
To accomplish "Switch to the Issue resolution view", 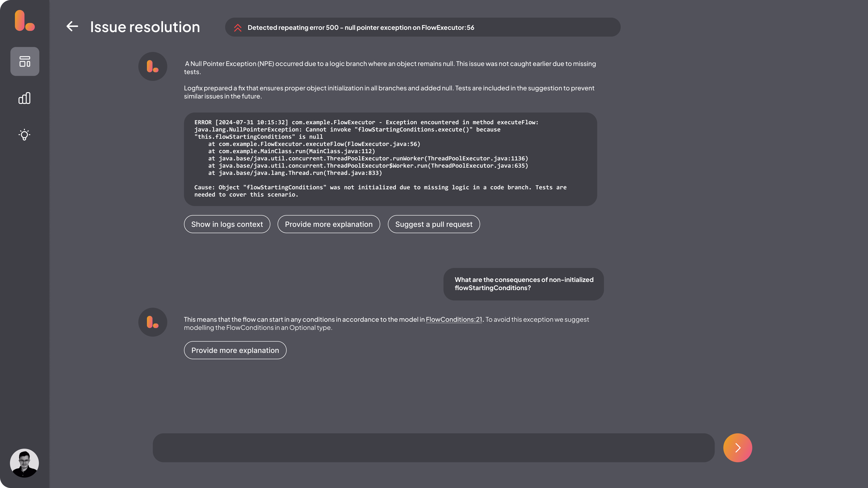I will click(145, 27).
